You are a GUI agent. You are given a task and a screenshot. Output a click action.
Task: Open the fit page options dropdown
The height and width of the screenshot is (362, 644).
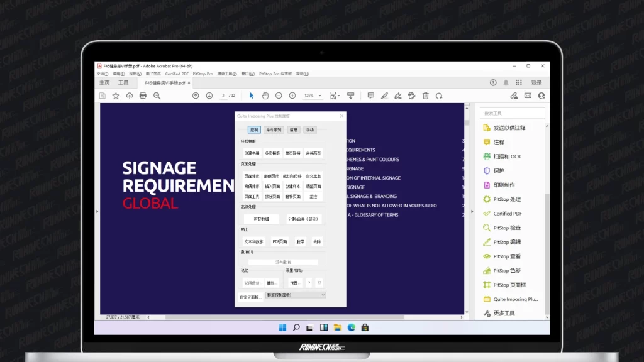335,96
